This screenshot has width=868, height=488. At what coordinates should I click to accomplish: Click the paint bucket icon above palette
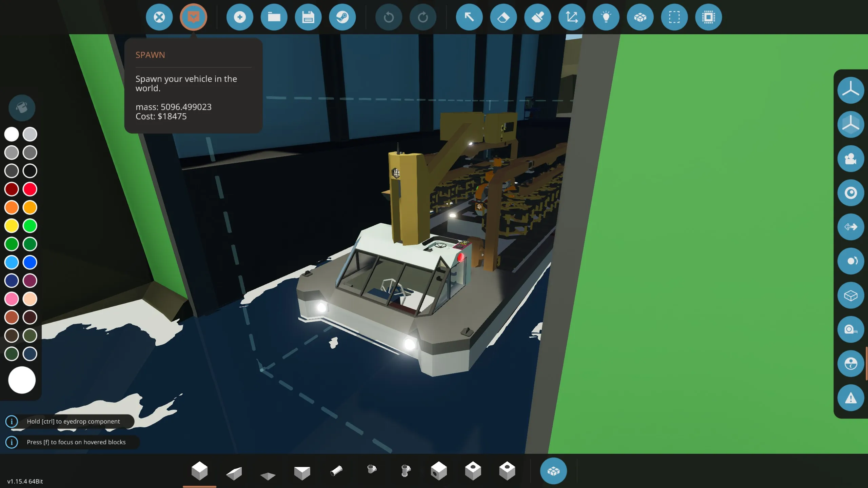tap(22, 108)
